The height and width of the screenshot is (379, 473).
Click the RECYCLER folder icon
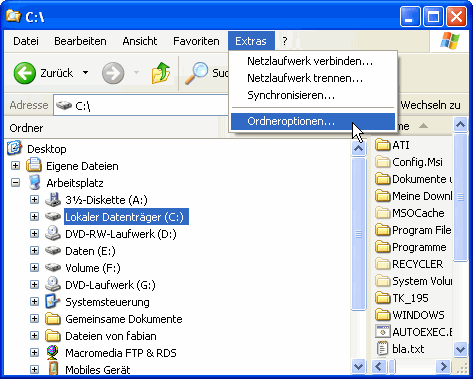pos(382,263)
